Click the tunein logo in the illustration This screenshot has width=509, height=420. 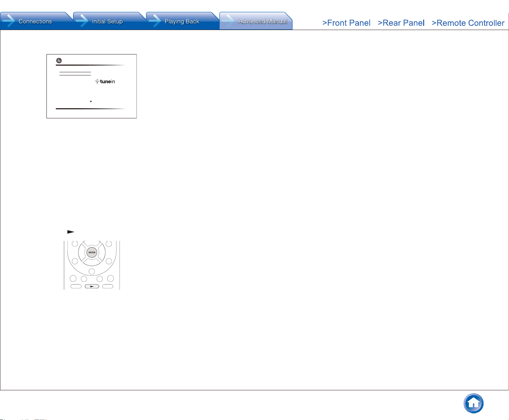tap(105, 81)
